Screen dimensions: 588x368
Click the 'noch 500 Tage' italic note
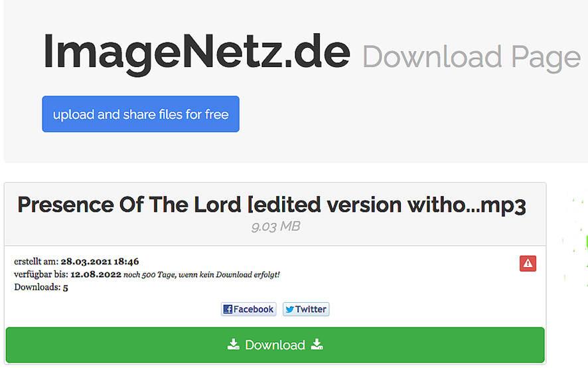tap(201, 274)
